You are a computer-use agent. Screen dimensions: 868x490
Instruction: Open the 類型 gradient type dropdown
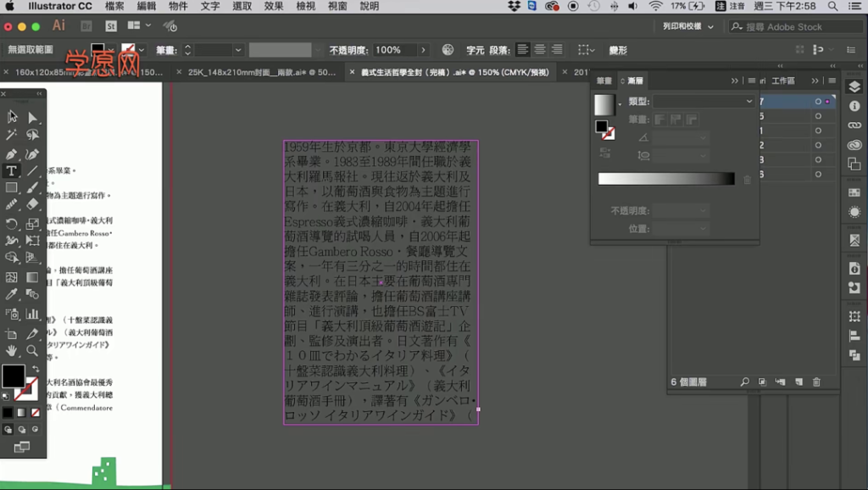[x=704, y=102]
